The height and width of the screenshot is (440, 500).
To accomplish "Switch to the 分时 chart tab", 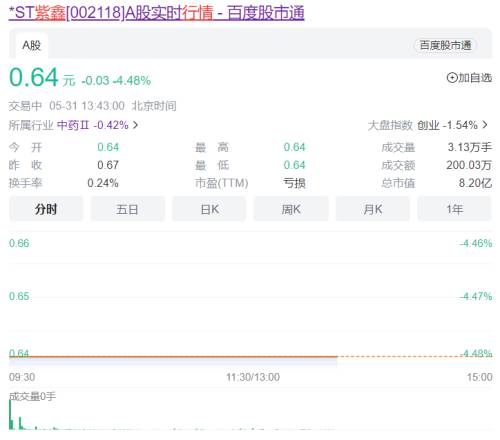I will click(46, 209).
